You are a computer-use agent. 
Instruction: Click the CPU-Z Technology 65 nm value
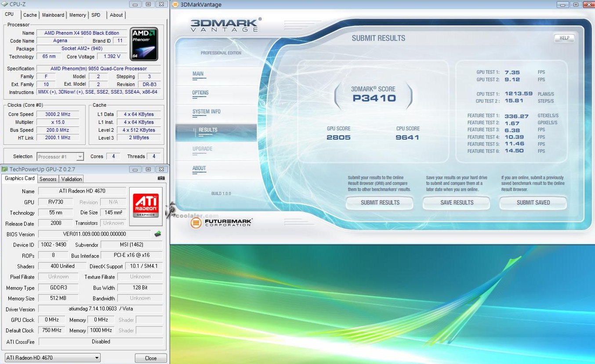coord(49,57)
